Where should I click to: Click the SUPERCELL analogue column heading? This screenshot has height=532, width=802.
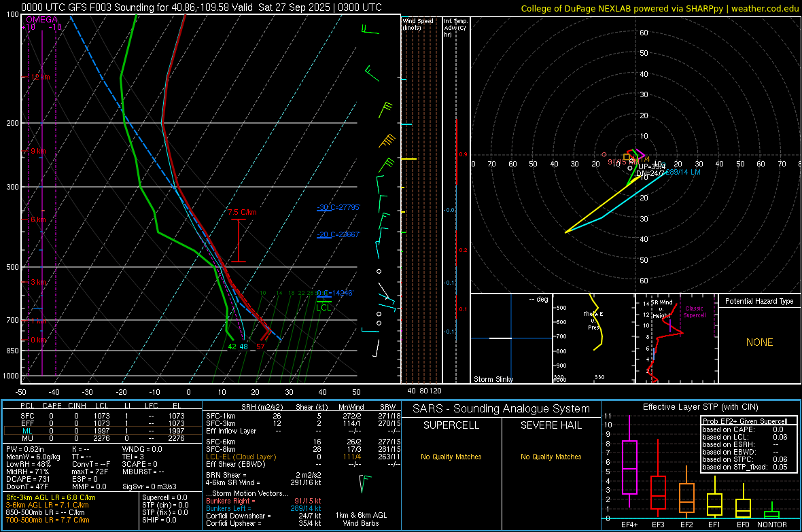tap(451, 425)
